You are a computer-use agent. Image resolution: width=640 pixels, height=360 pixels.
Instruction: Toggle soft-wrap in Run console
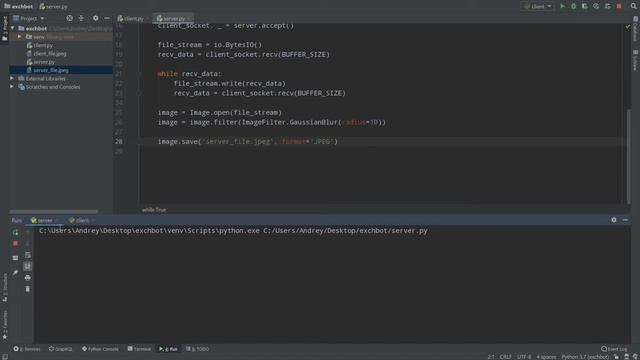(28, 255)
